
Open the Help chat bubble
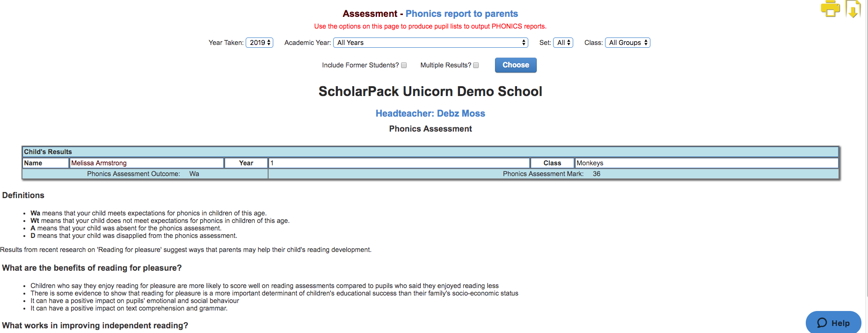click(833, 323)
